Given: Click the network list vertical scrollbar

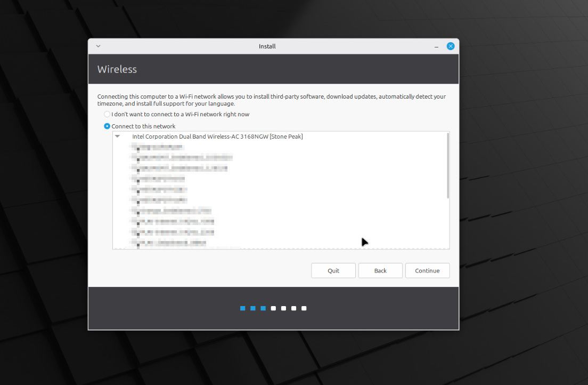Looking at the screenshot, I should [x=448, y=166].
